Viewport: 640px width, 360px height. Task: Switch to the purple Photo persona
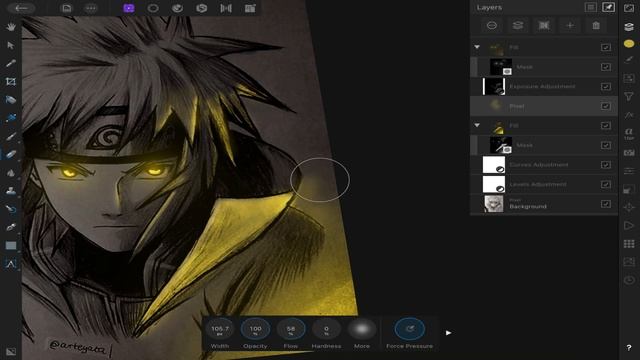click(x=129, y=8)
